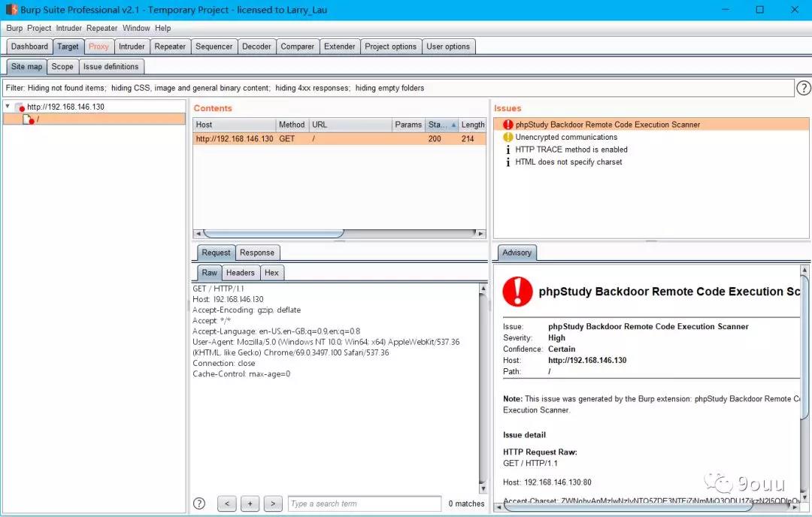This screenshot has height=517, width=812.
Task: Click the large red alert icon in Advisory
Action: [517, 292]
